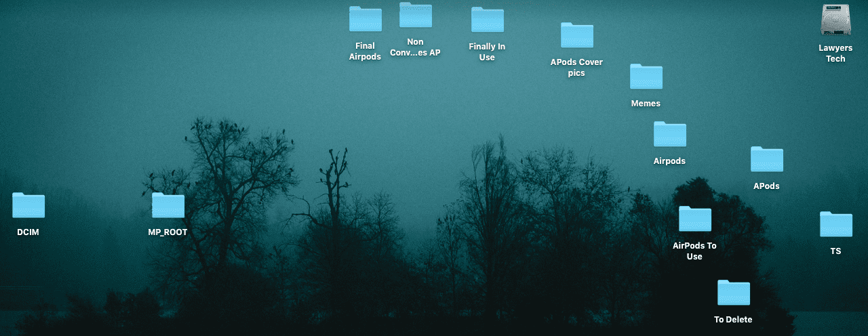Click the Finally In Use folder icon
This screenshot has height=336, width=868.
click(488, 20)
